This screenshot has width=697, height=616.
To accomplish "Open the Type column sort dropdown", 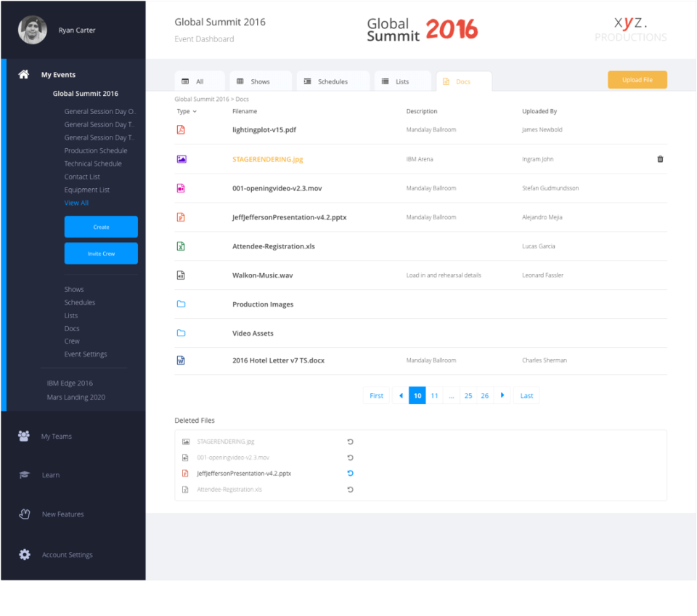I will pyautogui.click(x=185, y=111).
